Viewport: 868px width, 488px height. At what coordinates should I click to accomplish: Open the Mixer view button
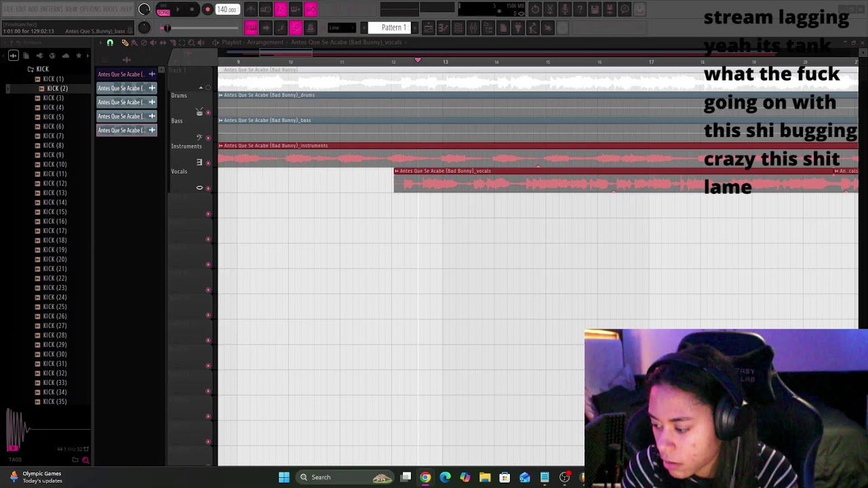[x=473, y=28]
